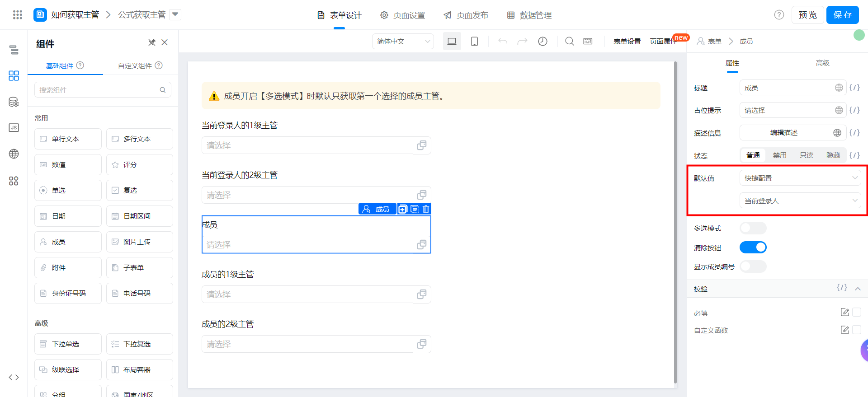Set status to 禁用
Viewport: 868px width, 397px height.
click(x=780, y=155)
